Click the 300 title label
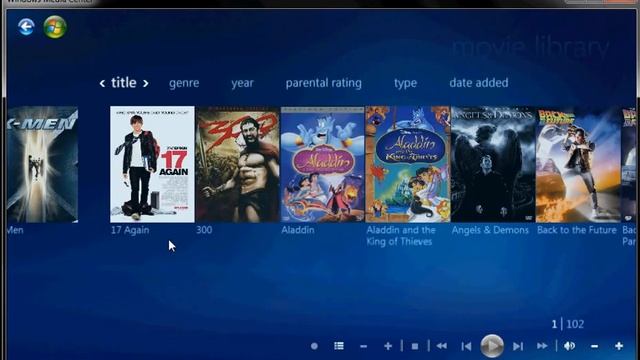Viewport: 640px width, 360px height. pos(204,230)
